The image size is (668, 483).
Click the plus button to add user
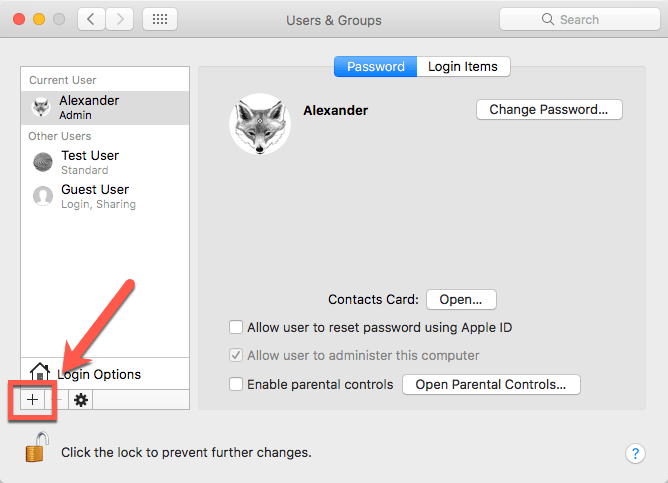point(32,399)
